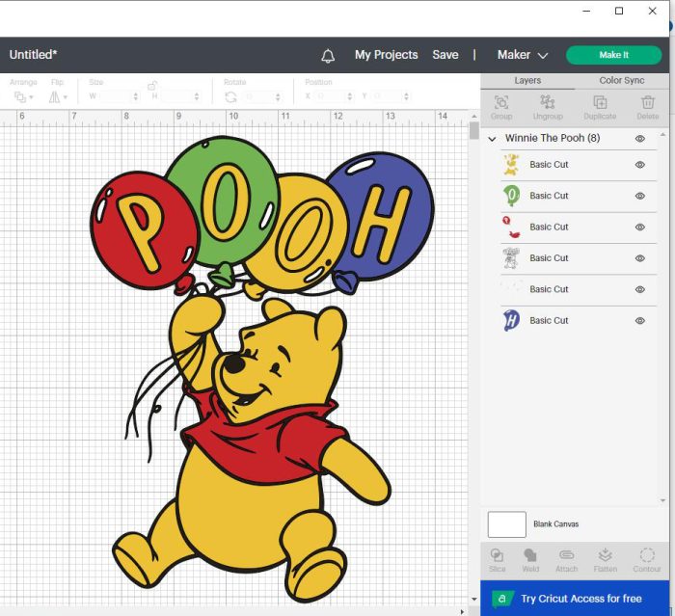Click the Rotate icon in toolbar
The image size is (675, 616).
coord(231,96)
